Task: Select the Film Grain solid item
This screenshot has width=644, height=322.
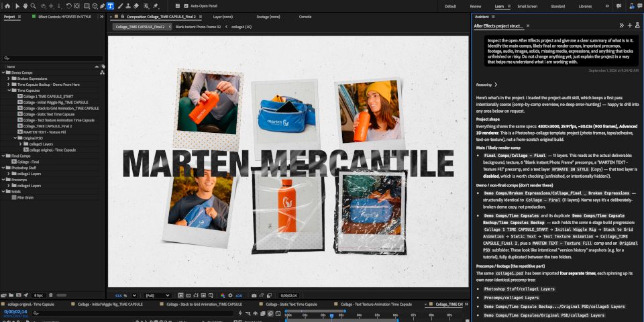Action: [x=25, y=197]
